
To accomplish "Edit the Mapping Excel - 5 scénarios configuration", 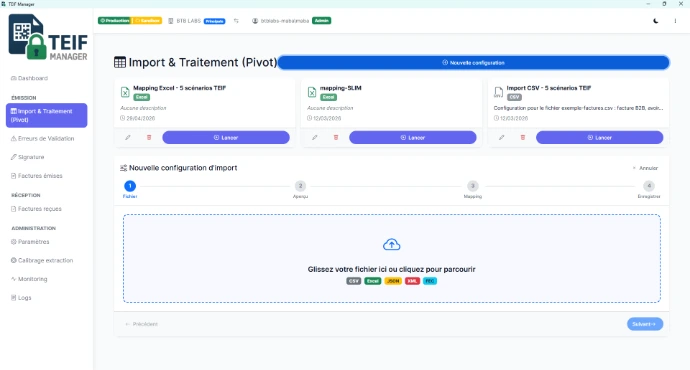I will [x=128, y=138].
